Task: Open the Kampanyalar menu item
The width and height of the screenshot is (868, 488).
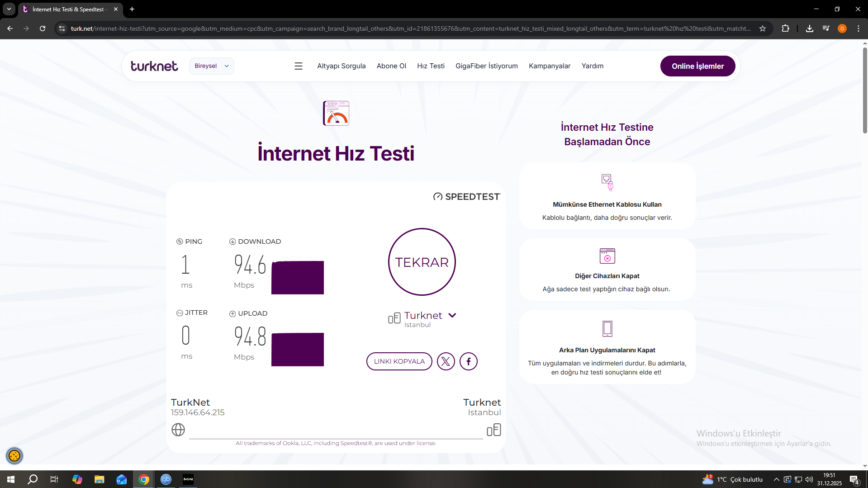Action: (550, 66)
